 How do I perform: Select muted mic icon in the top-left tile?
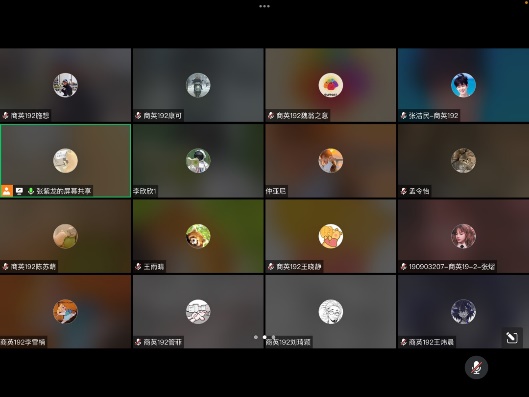click(5, 116)
